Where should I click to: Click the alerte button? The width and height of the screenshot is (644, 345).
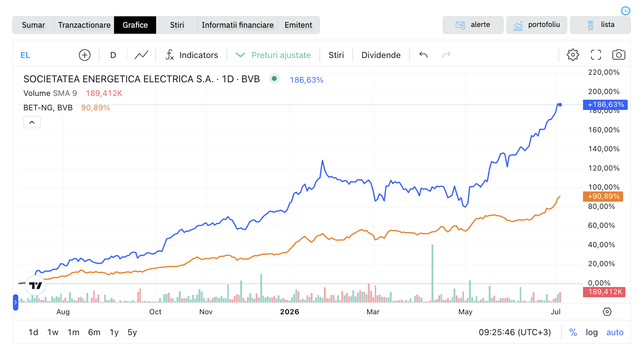(x=473, y=25)
